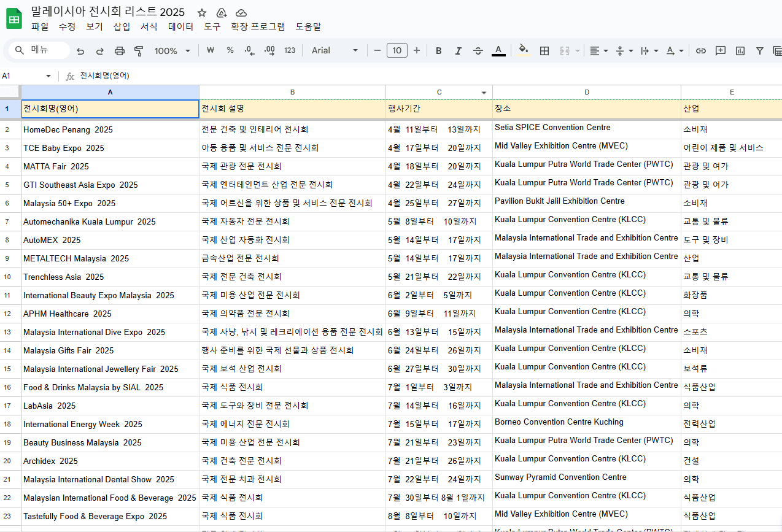Toggle bold formatting
The width and height of the screenshot is (782, 532).
click(x=438, y=51)
